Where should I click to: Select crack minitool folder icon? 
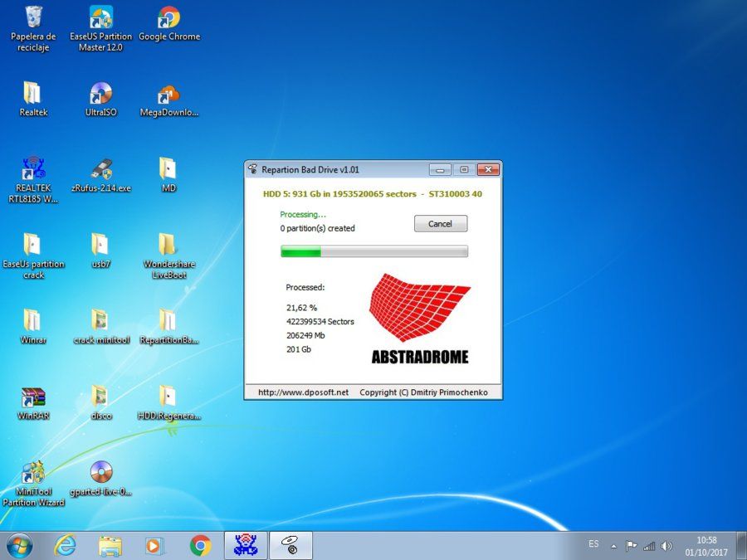[100, 326]
